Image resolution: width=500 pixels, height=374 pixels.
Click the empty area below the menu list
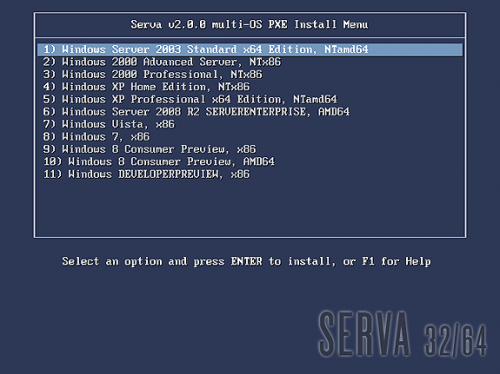[x=250, y=208]
